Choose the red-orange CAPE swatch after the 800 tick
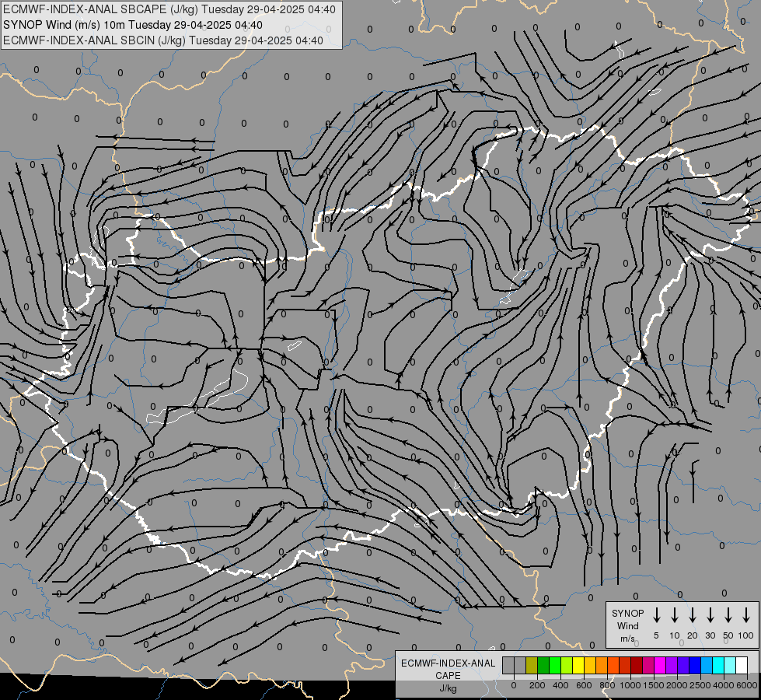Screen dimensions: 761x700 tap(613, 666)
